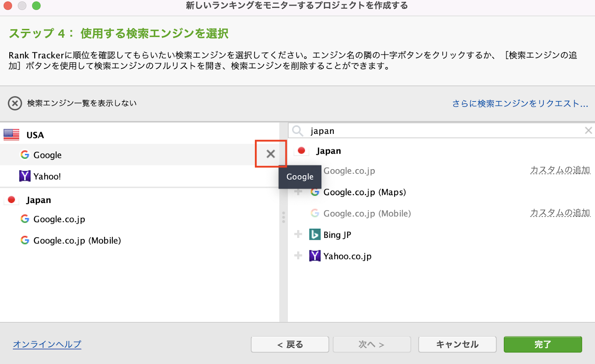Click greyed Google.co.jp (Mobile) logo in results
Image resolution: width=595 pixels, height=364 pixels.
[315, 213]
